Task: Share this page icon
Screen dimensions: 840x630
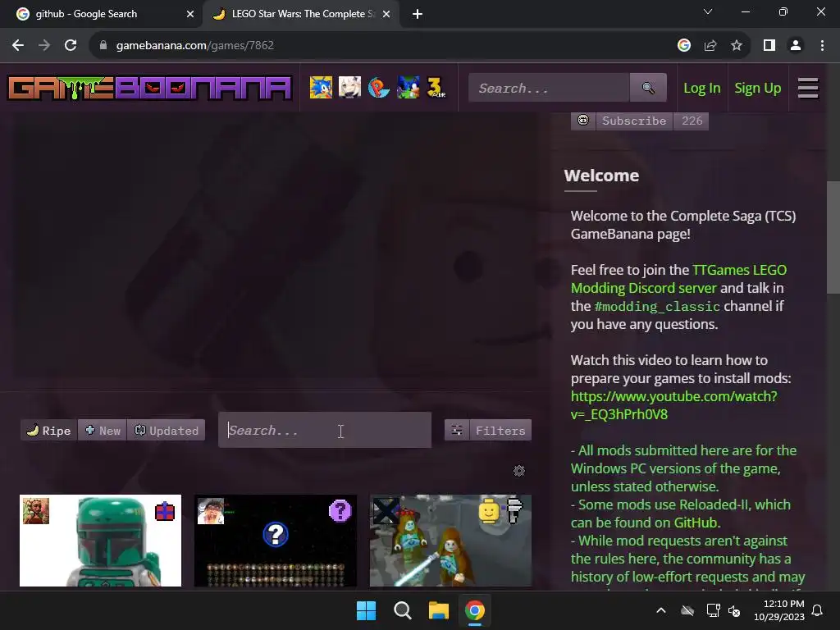Action: [710, 46]
